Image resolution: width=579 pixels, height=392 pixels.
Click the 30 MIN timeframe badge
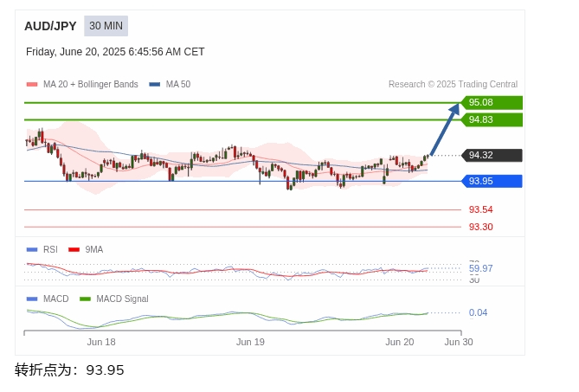[x=106, y=26]
